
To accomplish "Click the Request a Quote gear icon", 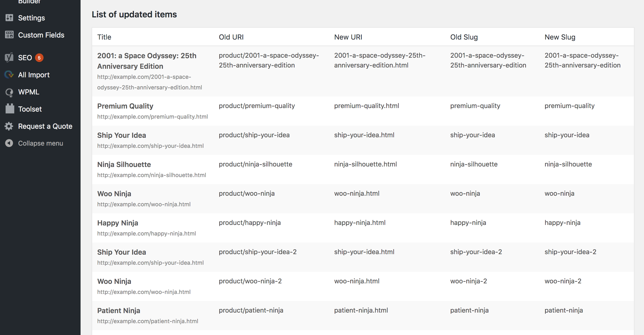I will (x=9, y=126).
